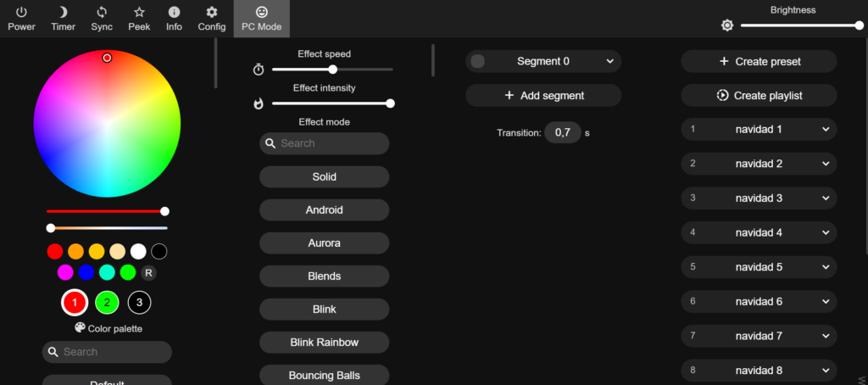868x385 pixels.
Task: Open Config gear icon
Action: pyautogui.click(x=211, y=12)
